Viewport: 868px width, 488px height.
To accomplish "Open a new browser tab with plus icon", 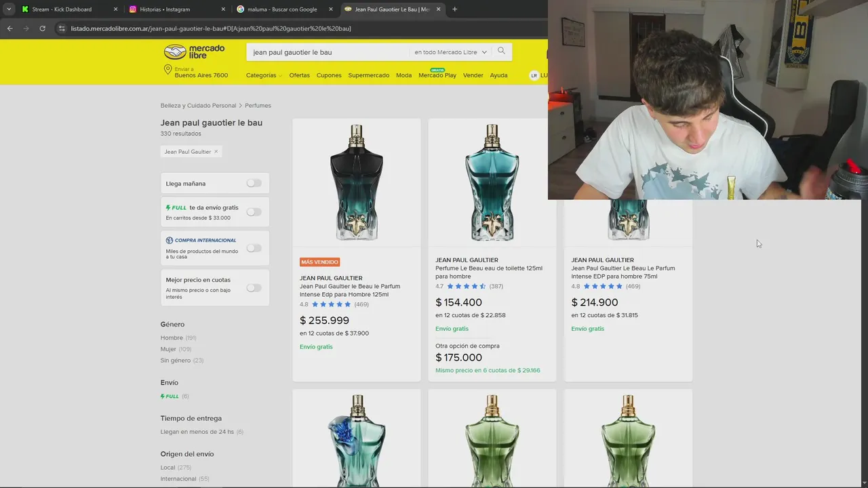I will coord(454,9).
